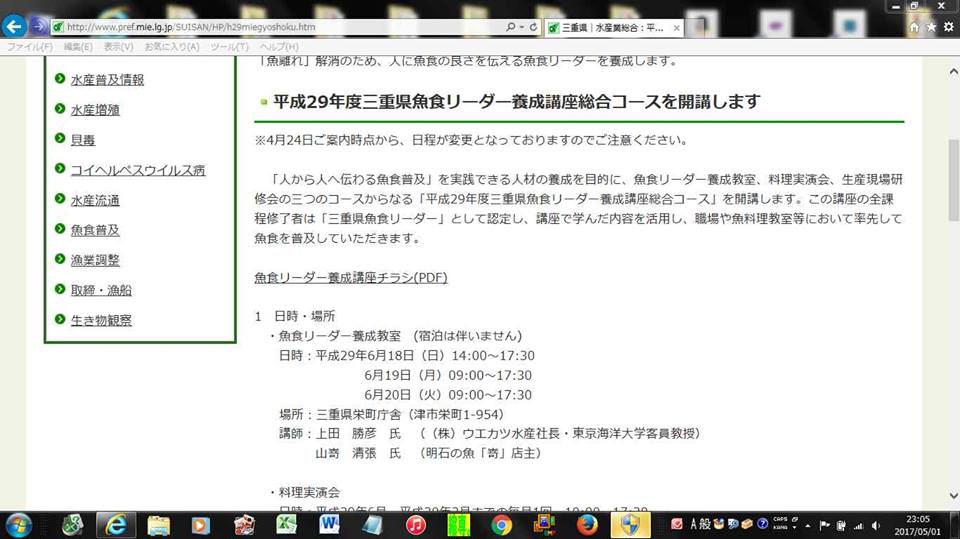Open the コイヘルペスウイルス病 link
The image size is (960, 539).
coord(138,170)
